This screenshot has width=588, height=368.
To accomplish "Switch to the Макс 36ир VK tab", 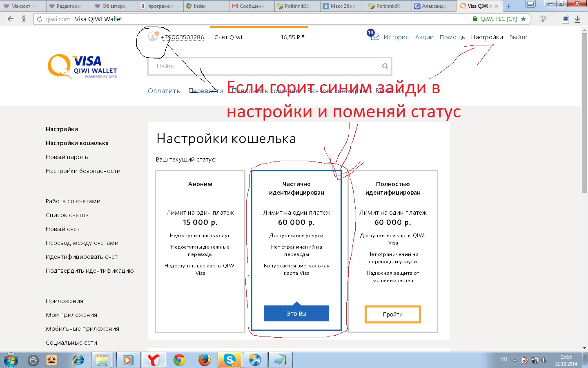I will [343, 6].
